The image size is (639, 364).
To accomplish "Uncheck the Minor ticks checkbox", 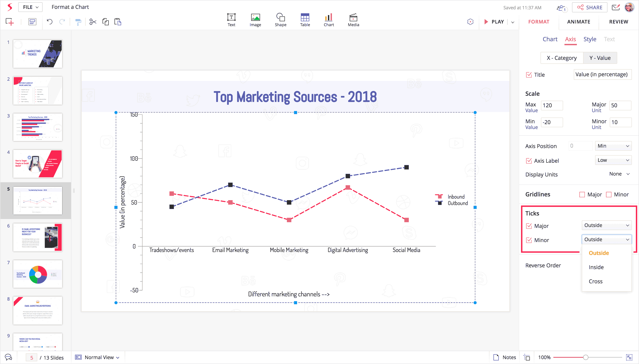I will 529,240.
